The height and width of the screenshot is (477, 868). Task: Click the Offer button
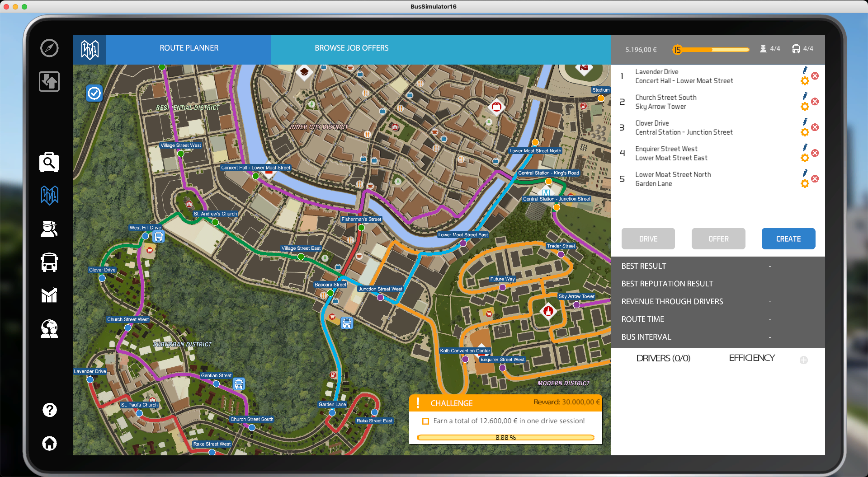coord(718,239)
